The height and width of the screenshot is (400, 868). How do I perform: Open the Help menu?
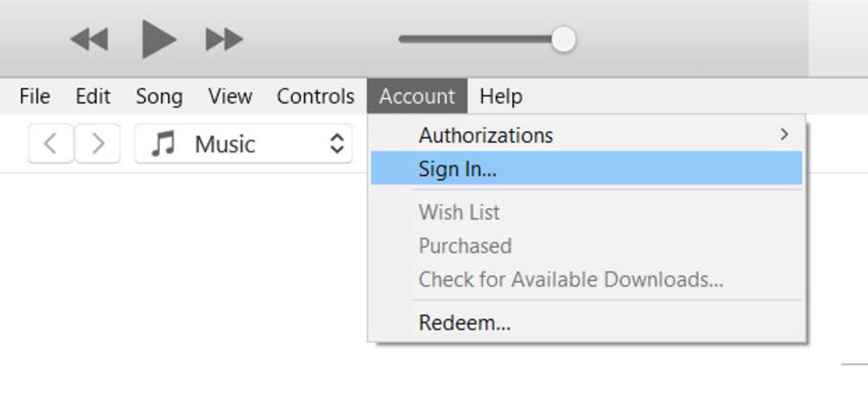[x=501, y=96]
